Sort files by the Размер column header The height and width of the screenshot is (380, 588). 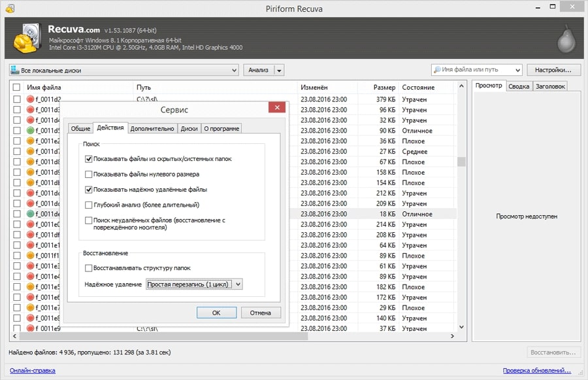[x=384, y=87]
